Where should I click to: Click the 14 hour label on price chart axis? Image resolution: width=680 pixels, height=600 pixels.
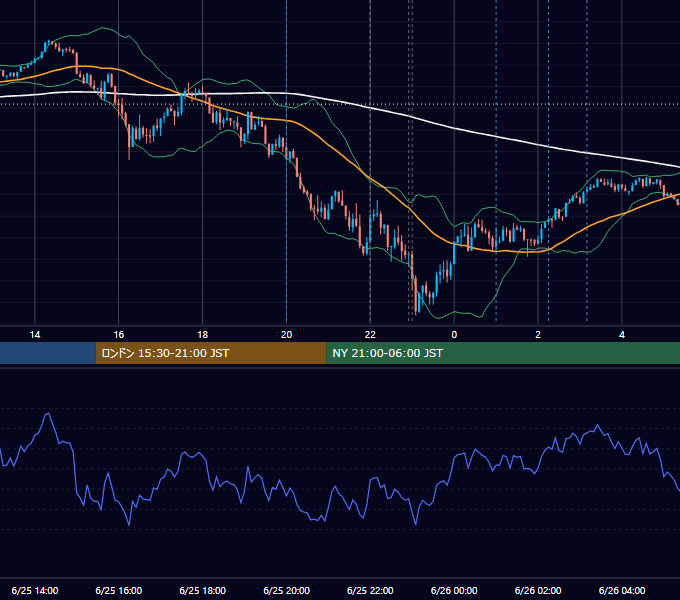click(x=35, y=335)
